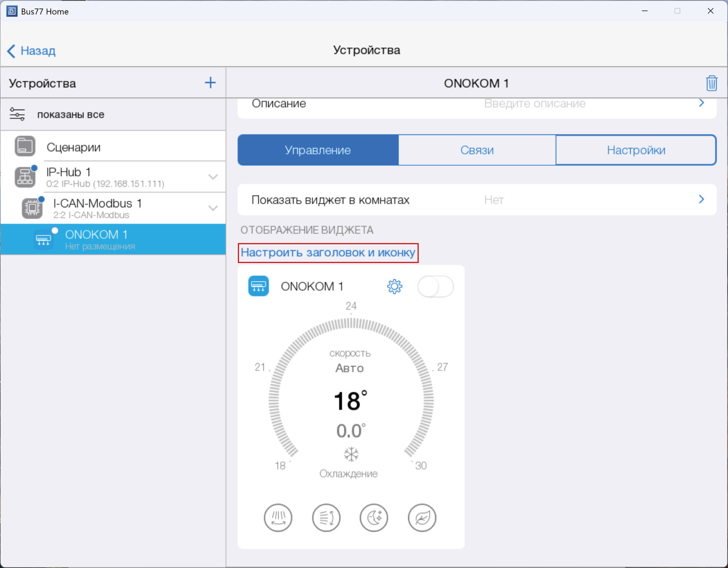Switch to the Настройки tab
728x568 pixels.
pyautogui.click(x=636, y=150)
